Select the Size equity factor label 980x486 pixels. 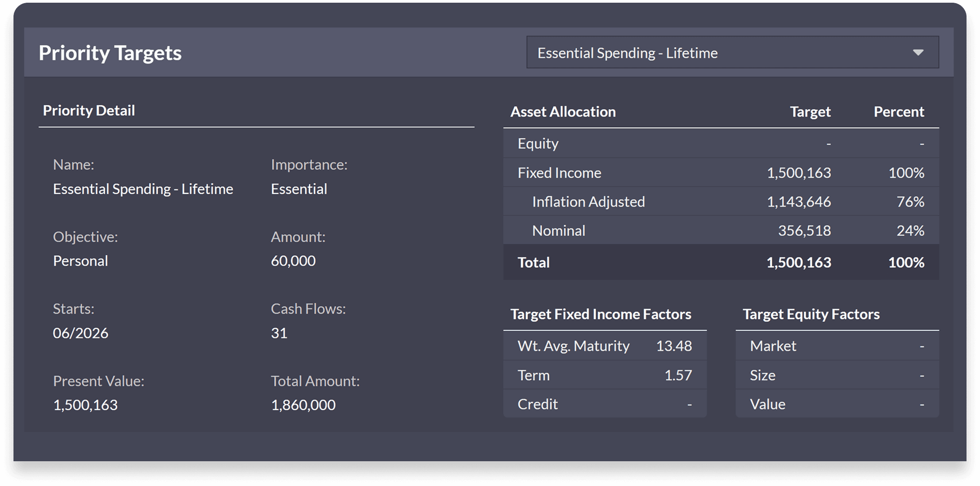762,375
